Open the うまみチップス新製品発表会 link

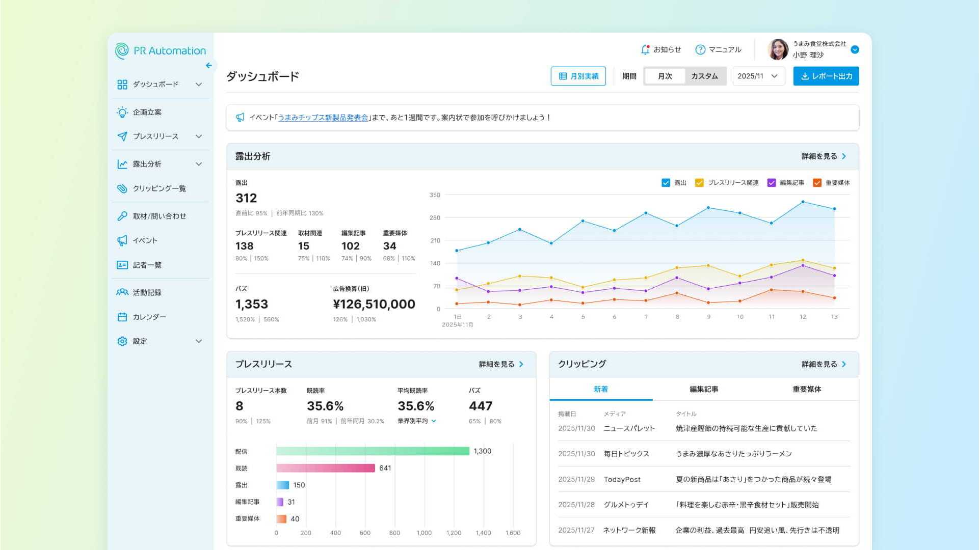pyautogui.click(x=323, y=118)
